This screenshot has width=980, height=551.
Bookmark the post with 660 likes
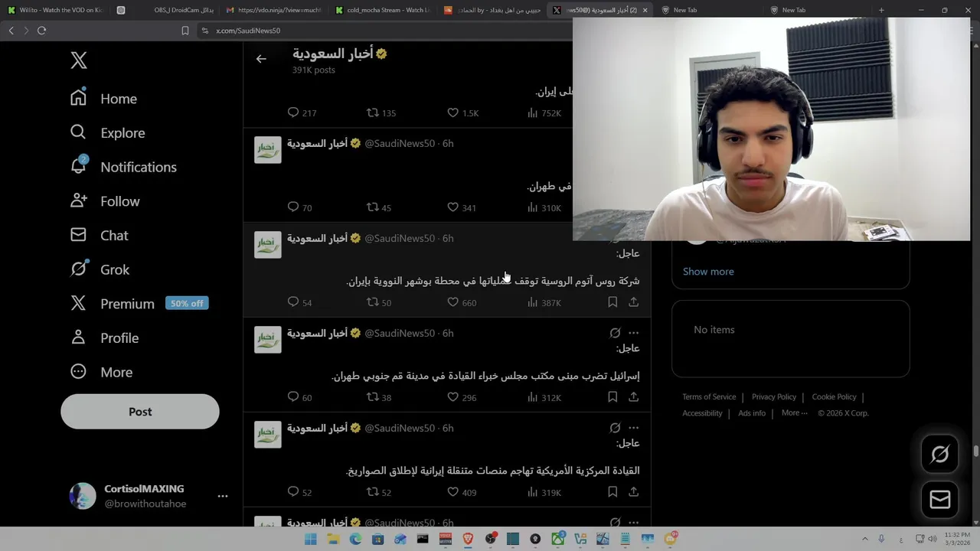[x=612, y=302]
